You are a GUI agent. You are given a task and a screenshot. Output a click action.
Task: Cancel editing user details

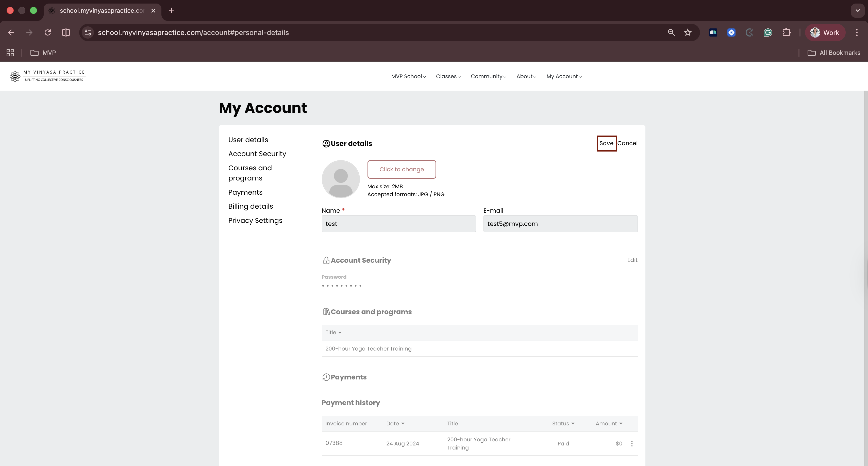[627, 144]
